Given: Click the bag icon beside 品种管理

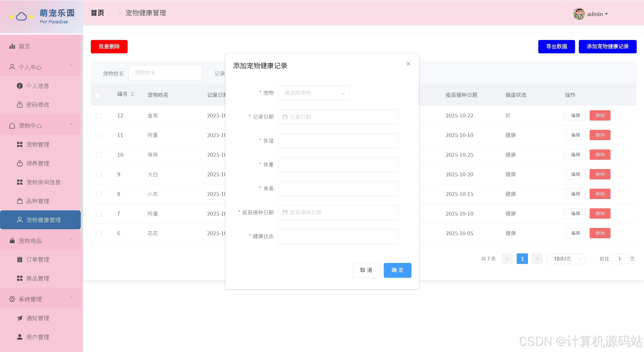Looking at the screenshot, I should click(x=20, y=201).
